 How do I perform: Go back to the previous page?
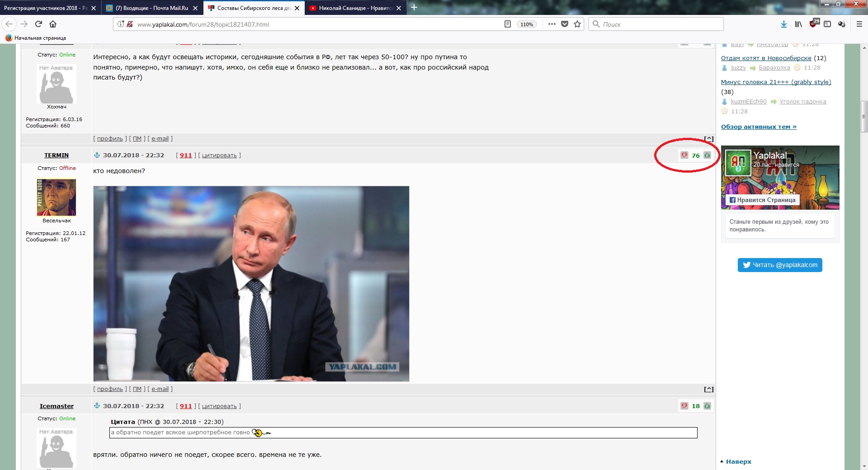pos(9,24)
